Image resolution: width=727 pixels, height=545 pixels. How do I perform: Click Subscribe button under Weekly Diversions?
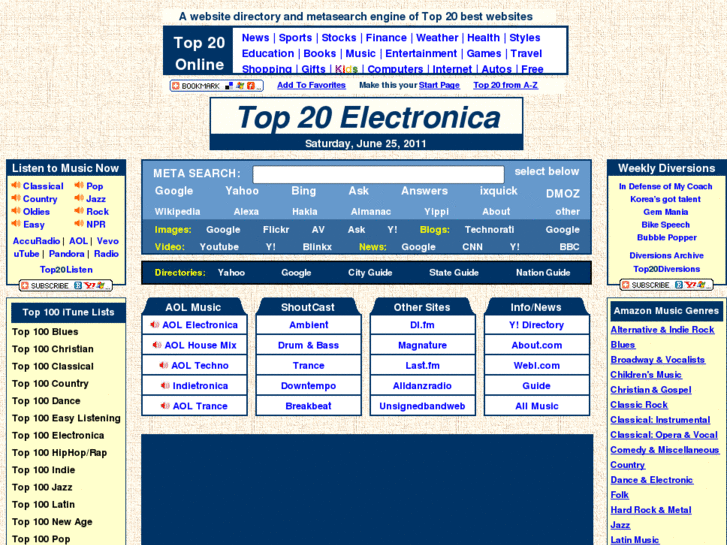pos(666,285)
